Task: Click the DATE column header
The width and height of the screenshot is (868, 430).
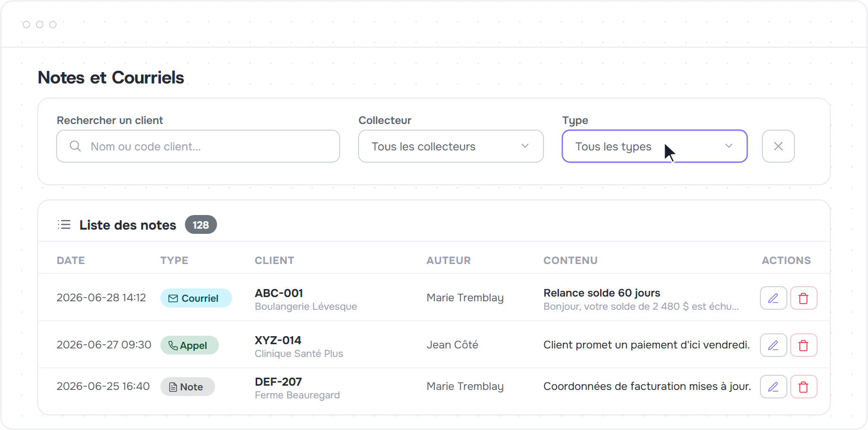Action: point(71,260)
